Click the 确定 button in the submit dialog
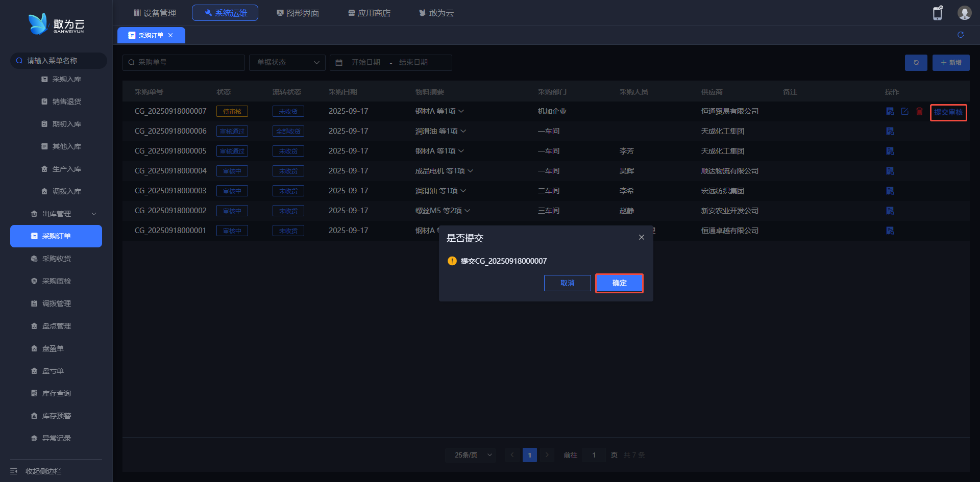The height and width of the screenshot is (482, 980). pos(619,283)
